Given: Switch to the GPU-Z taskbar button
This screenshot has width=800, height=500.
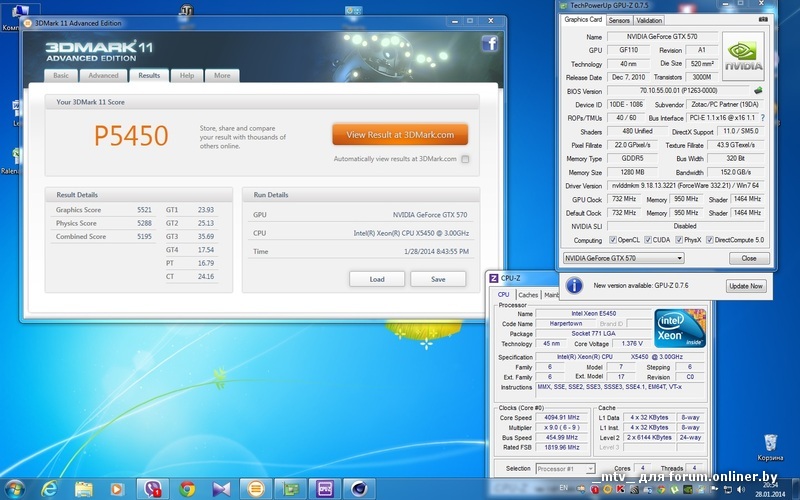Looking at the screenshot, I should click(x=290, y=489).
